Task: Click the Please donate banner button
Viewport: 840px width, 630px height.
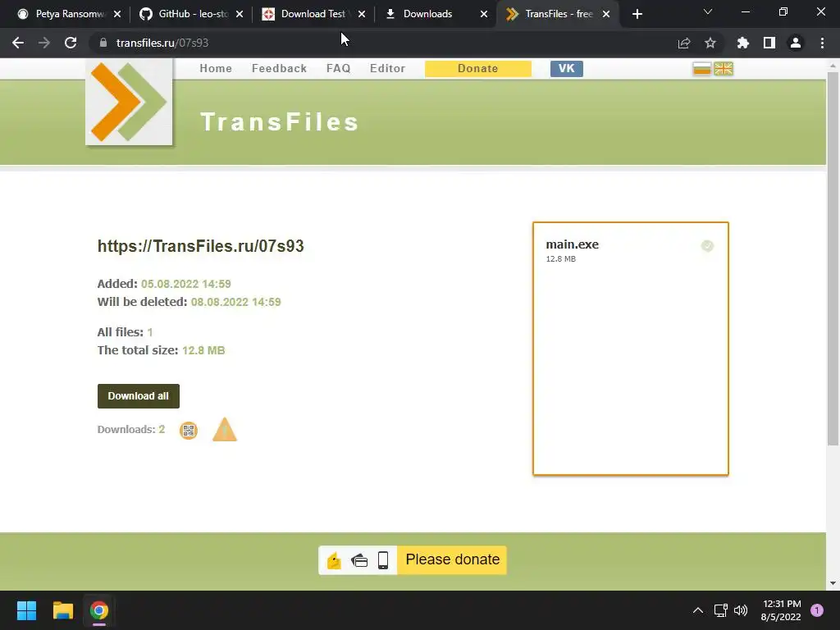Action: (452, 559)
